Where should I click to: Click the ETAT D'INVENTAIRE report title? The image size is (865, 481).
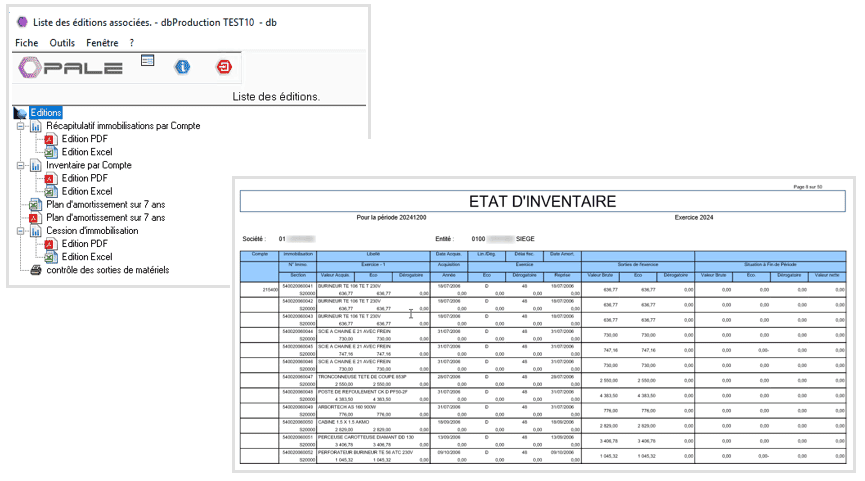(x=542, y=202)
